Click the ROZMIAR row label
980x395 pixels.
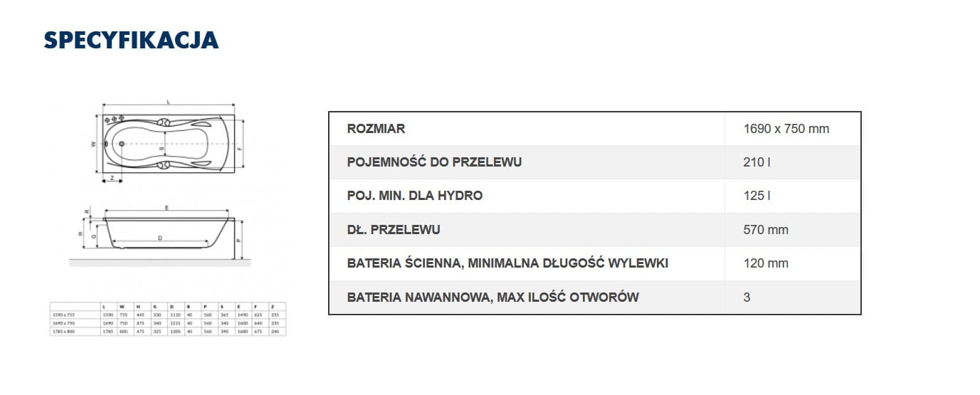click(x=376, y=129)
